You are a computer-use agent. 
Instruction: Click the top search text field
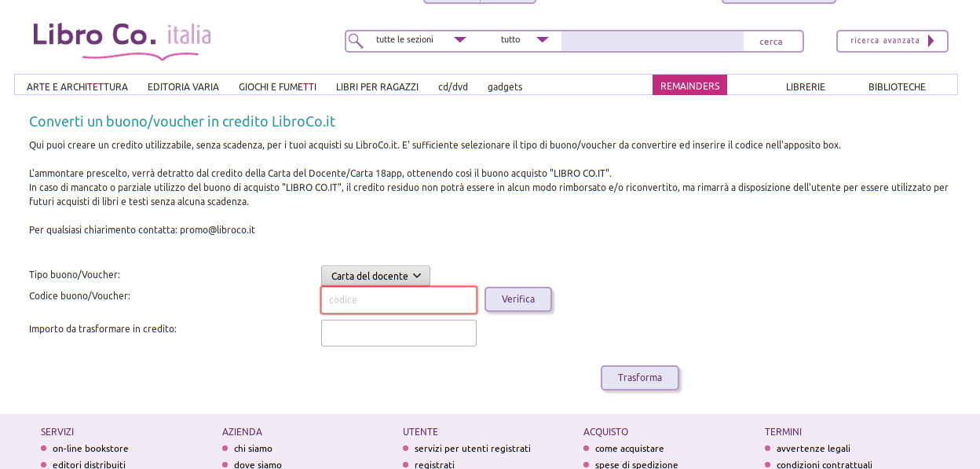point(652,41)
